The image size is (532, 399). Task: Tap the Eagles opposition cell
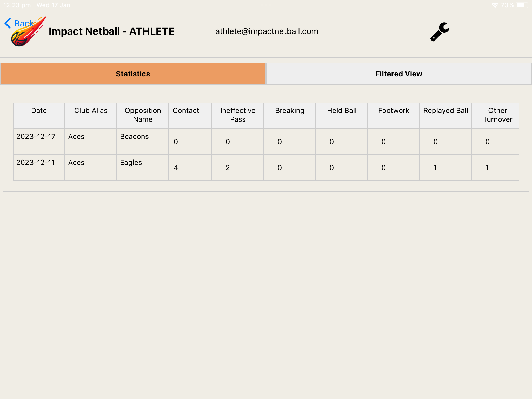(x=131, y=163)
